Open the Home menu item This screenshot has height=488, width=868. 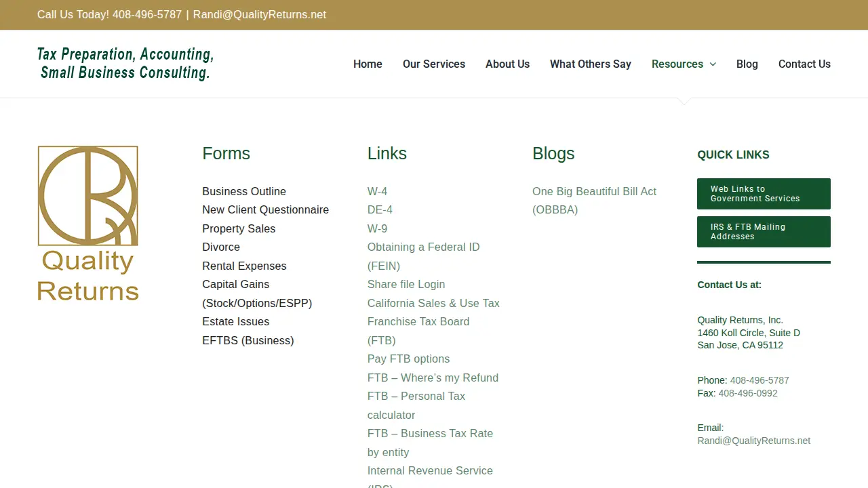coord(368,64)
